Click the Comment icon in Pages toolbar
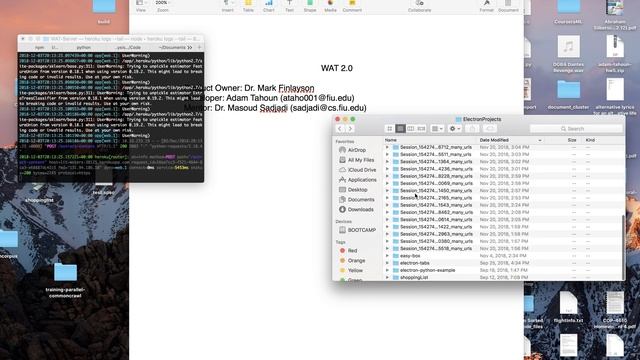This screenshot has width=640, height=360. [352, 6]
